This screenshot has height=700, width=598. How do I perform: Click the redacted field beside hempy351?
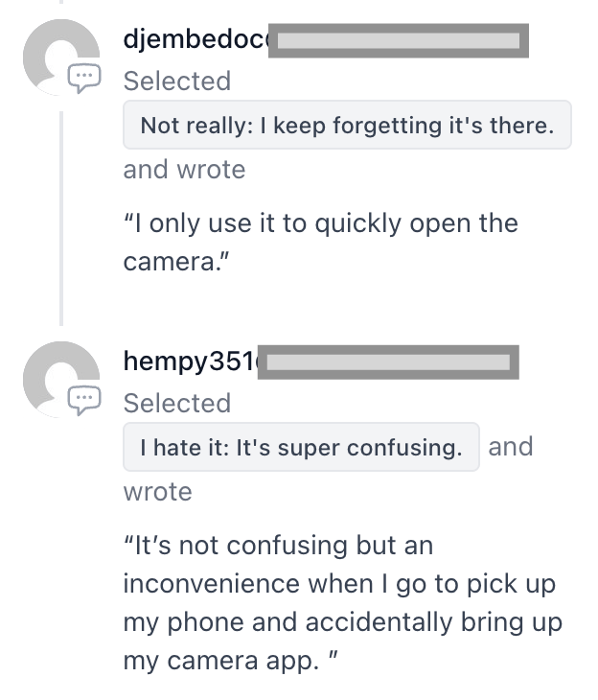coord(388,362)
